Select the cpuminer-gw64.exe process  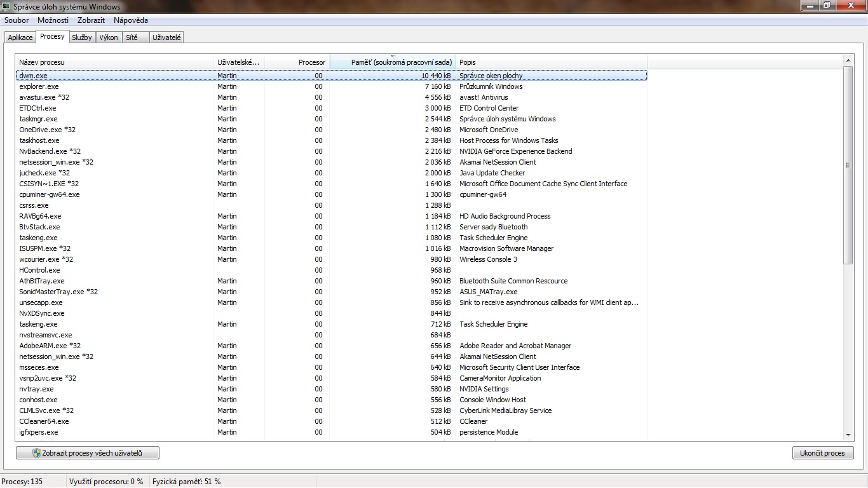click(331, 194)
